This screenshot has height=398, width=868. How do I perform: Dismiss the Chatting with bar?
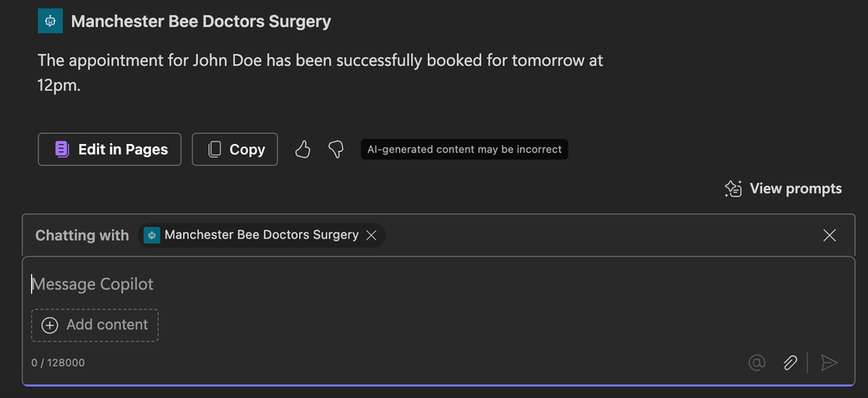pos(829,235)
